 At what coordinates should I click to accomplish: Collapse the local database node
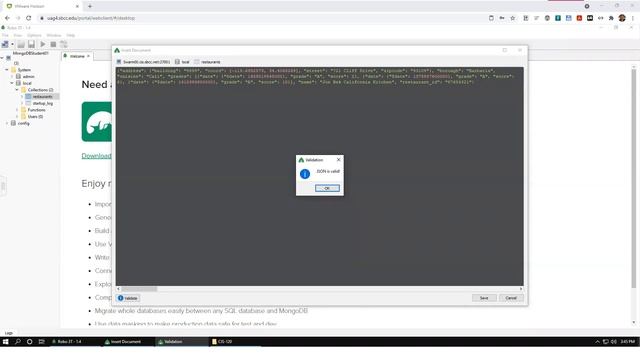tap(12, 83)
